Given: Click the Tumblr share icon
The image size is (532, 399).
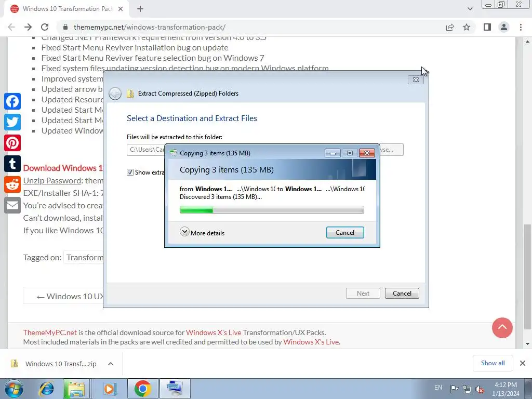Looking at the screenshot, I should (x=12, y=164).
